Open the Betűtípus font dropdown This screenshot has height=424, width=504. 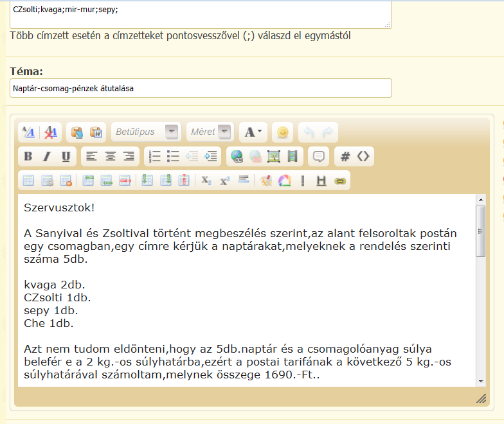[x=145, y=132]
